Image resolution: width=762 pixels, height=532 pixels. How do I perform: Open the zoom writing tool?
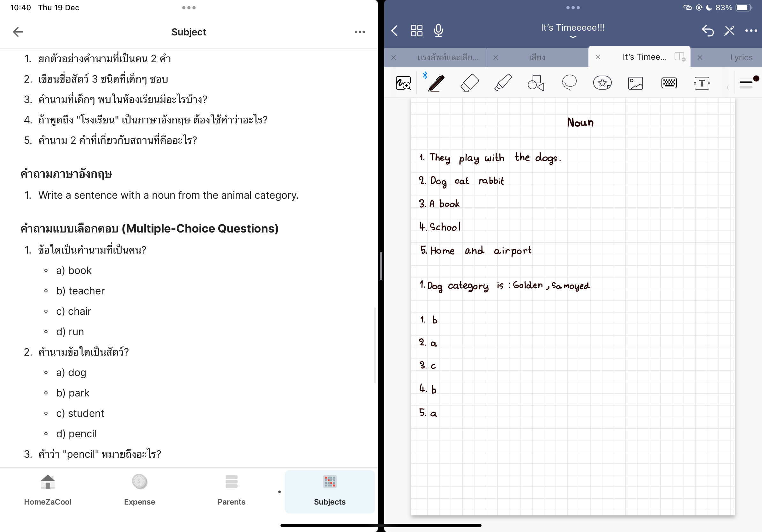click(403, 83)
